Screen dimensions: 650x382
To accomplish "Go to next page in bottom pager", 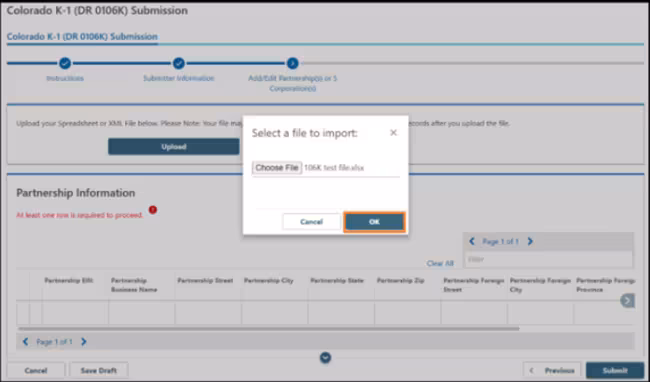I will 84,341.
